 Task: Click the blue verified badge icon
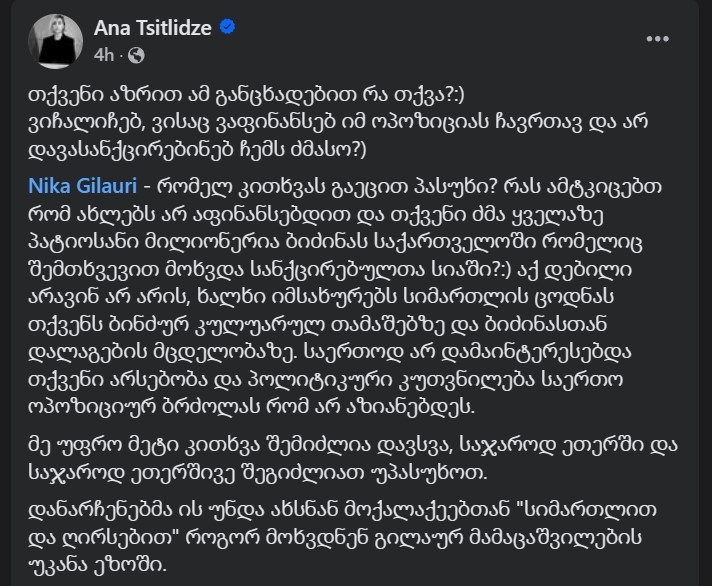pos(228,29)
